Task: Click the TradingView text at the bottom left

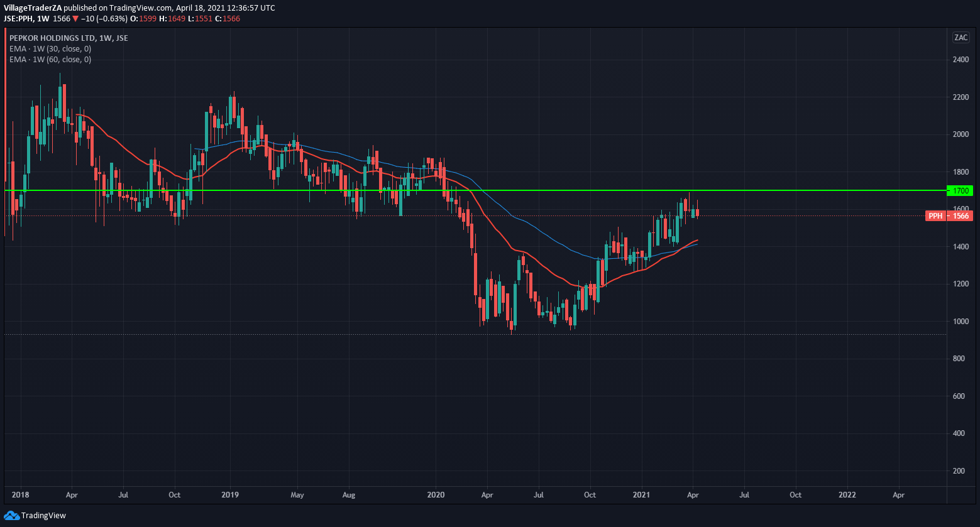Action: pyautogui.click(x=43, y=516)
